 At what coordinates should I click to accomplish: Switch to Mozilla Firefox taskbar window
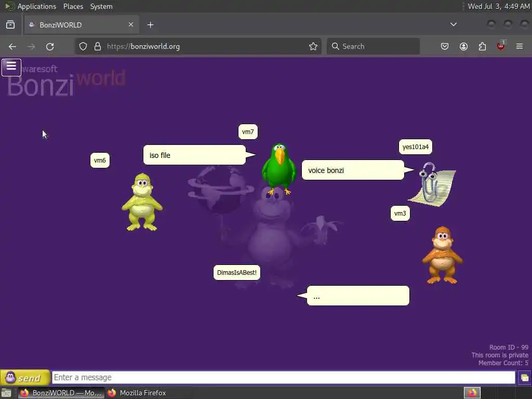pyautogui.click(x=137, y=393)
